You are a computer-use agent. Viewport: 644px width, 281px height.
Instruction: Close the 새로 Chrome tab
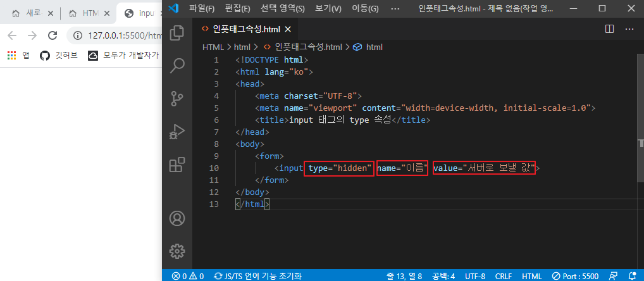click(x=51, y=13)
